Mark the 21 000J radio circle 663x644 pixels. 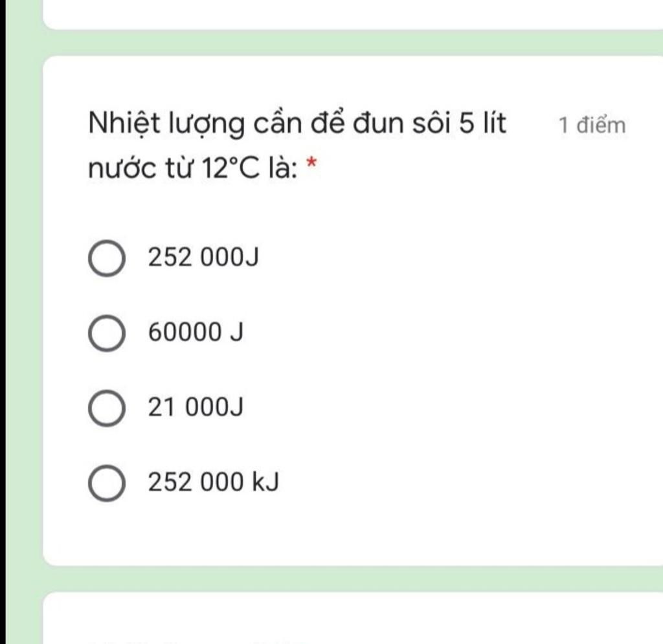(x=107, y=408)
